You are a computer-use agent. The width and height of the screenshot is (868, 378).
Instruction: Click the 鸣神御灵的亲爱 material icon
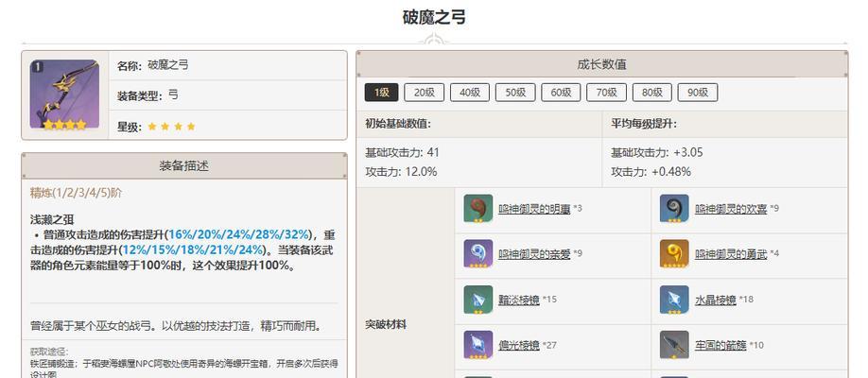click(x=478, y=253)
